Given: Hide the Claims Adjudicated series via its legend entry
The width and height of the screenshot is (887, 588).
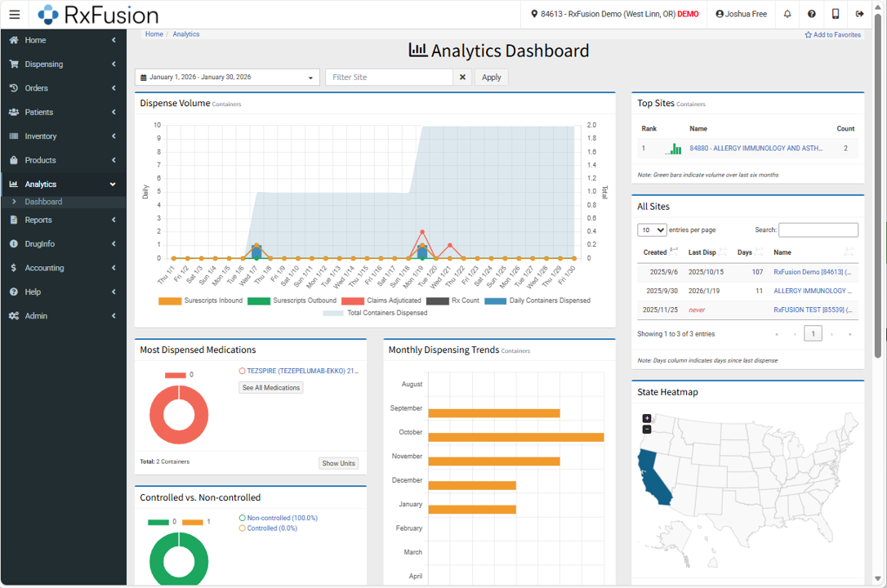Looking at the screenshot, I should (394, 299).
